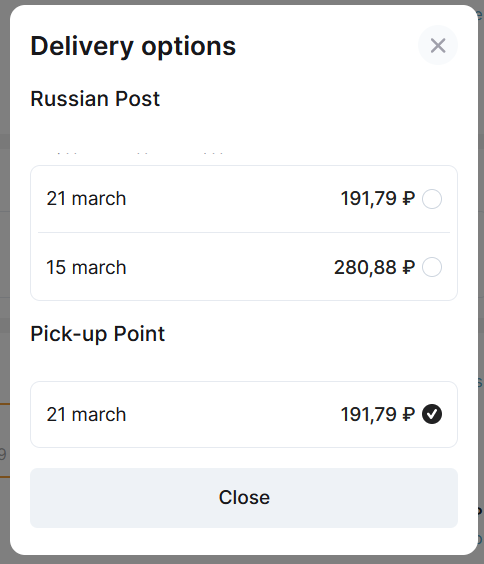Click the divider between Russian Post options
The height and width of the screenshot is (564, 484).
[x=244, y=232]
